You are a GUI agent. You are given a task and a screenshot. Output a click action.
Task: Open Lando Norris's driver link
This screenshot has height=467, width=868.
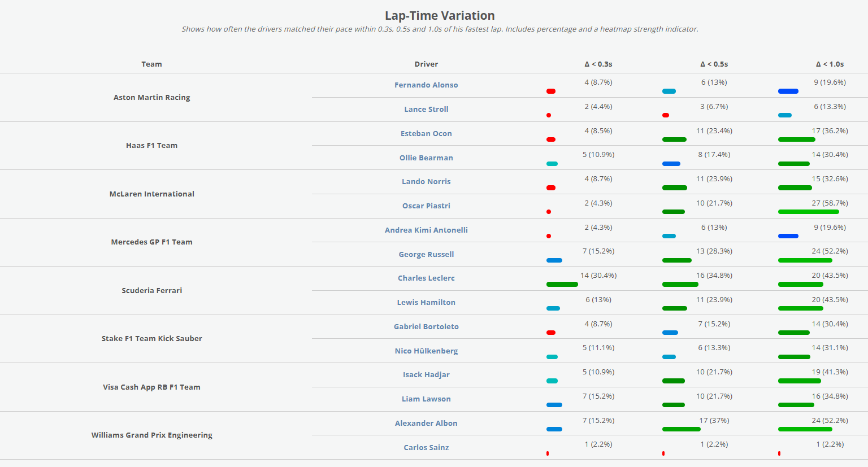click(x=426, y=181)
